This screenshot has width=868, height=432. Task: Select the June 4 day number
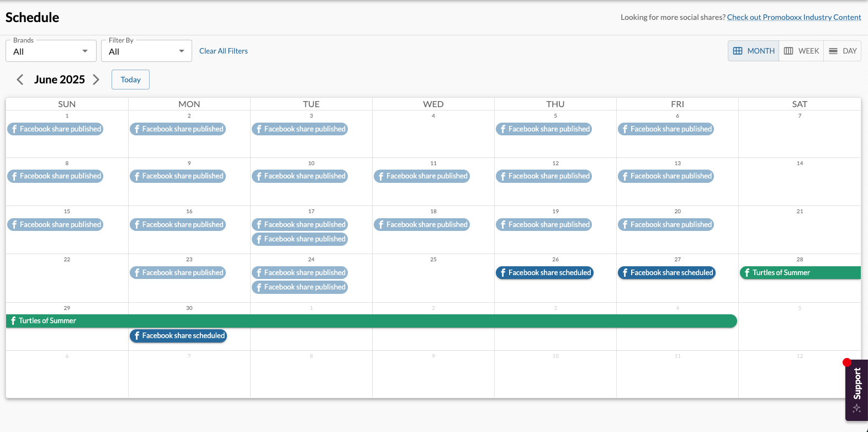point(433,116)
